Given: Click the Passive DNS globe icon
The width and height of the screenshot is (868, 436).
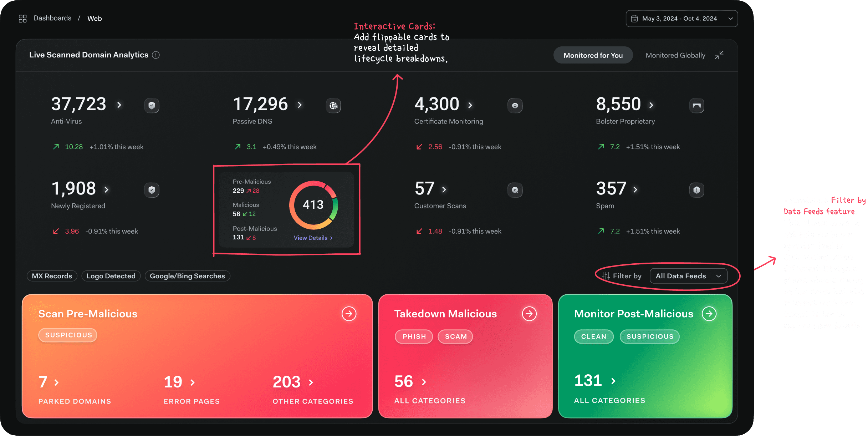Looking at the screenshot, I should click(333, 105).
